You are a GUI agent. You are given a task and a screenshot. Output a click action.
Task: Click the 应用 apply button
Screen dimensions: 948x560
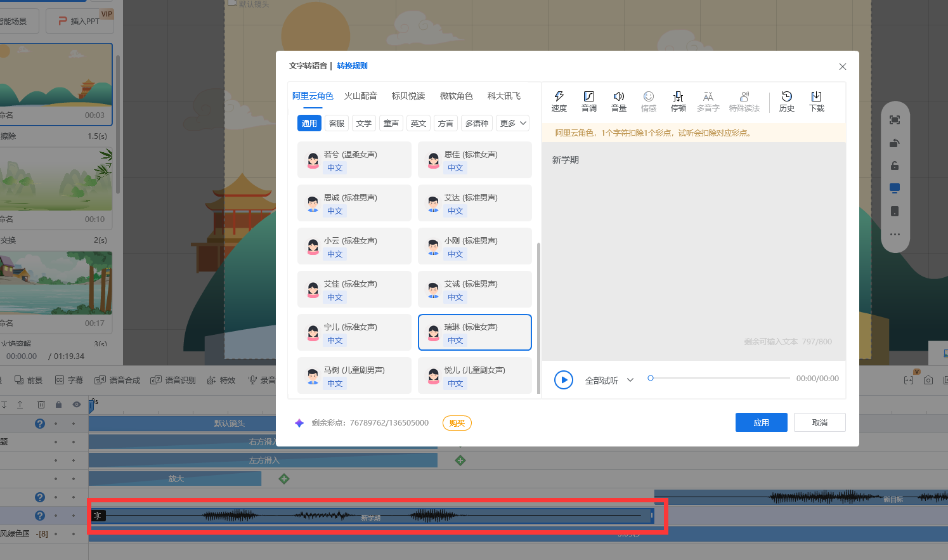761,422
